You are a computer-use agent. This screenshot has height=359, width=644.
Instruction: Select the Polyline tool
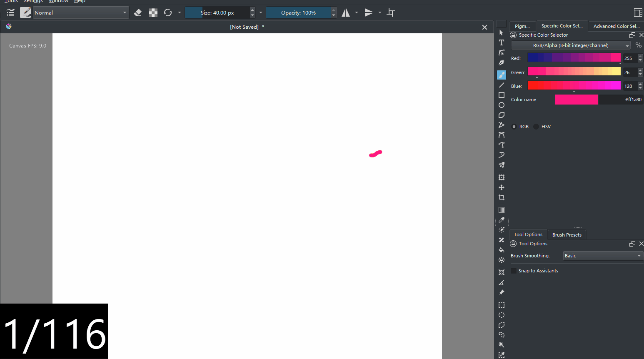(502, 125)
